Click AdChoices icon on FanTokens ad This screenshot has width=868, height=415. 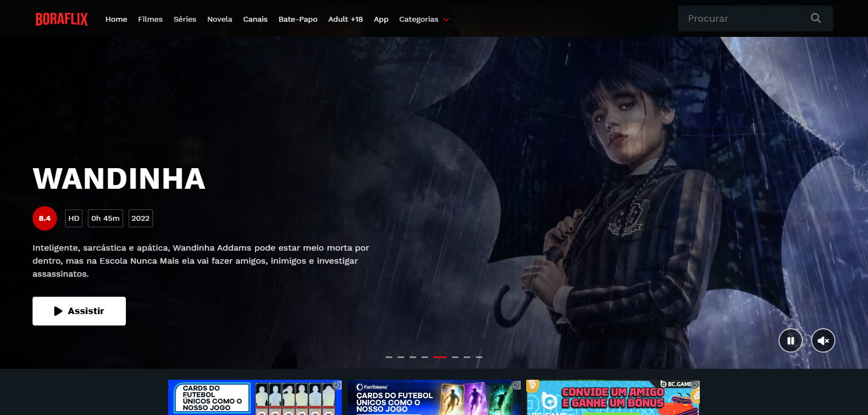pos(515,385)
